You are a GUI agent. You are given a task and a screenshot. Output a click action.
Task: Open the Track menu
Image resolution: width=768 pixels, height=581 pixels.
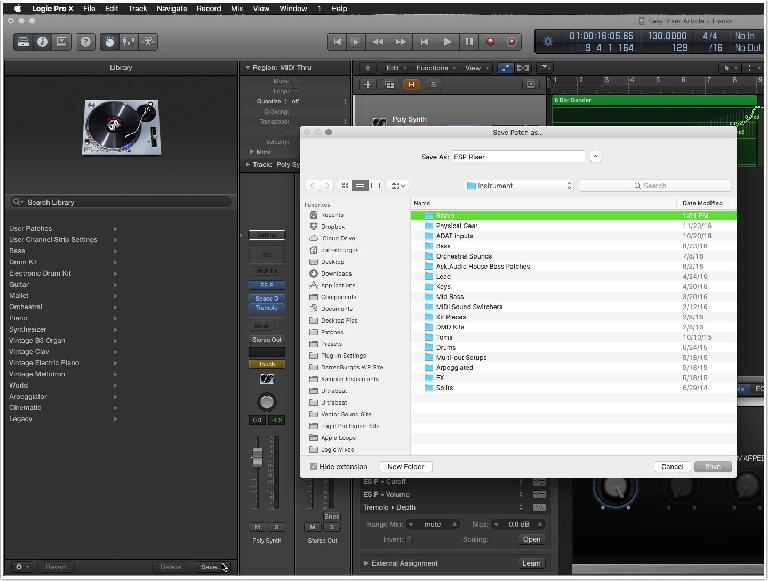tap(138, 8)
